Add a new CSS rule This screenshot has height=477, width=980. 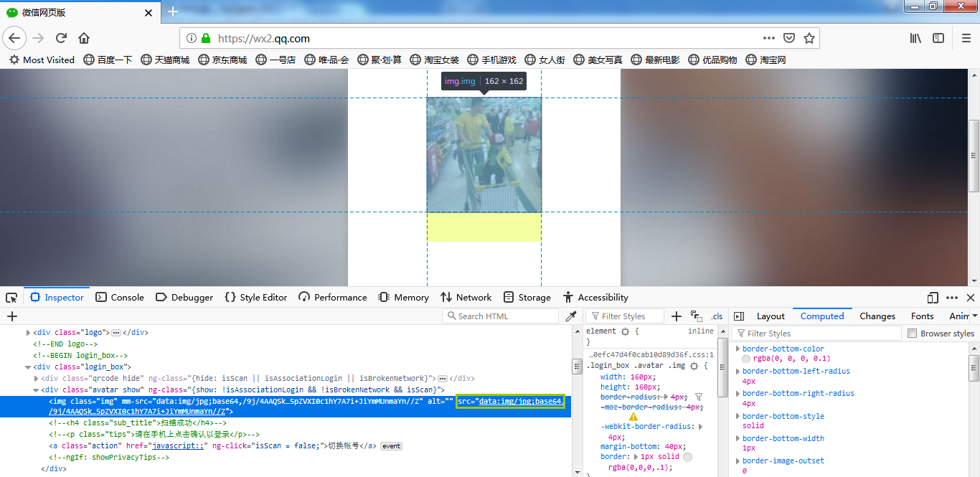pos(676,316)
